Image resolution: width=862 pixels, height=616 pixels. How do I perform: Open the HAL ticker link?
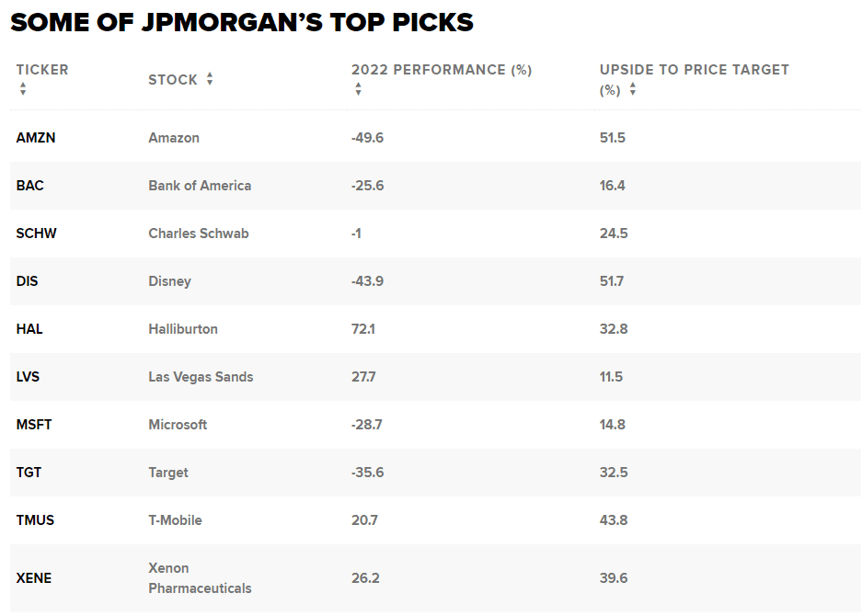29,329
